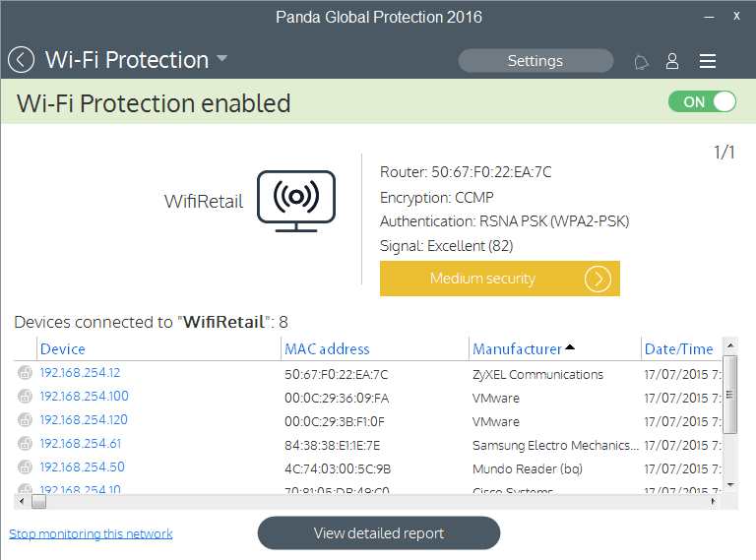The image size is (756, 560).
Task: Sort by the Manufacturer column header
Action: 518,349
